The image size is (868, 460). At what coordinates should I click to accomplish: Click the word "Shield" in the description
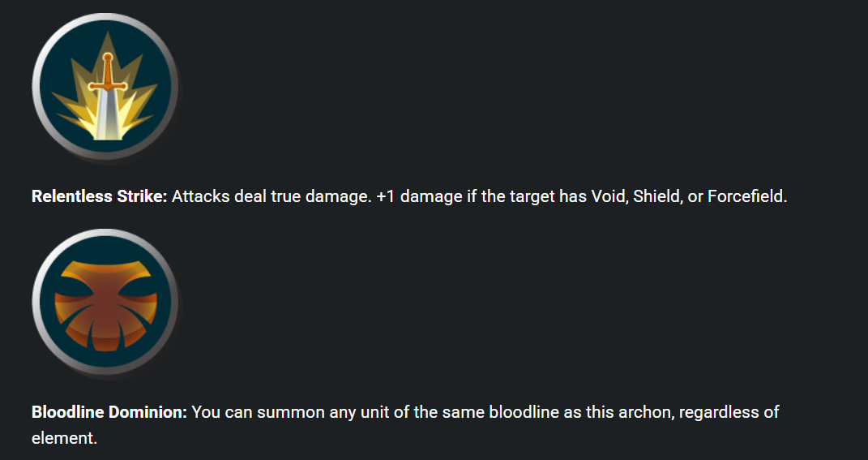(x=656, y=196)
